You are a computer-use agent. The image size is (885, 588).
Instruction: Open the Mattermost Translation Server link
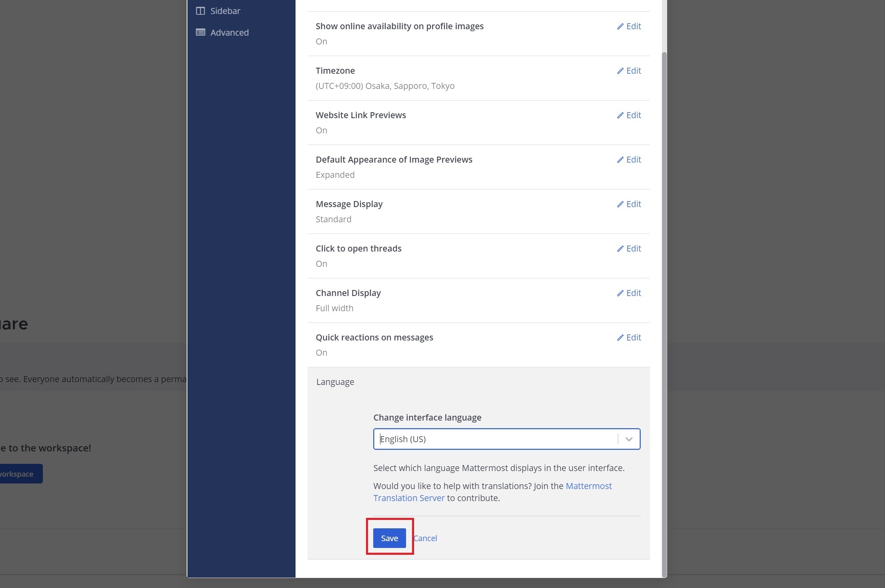[x=588, y=486]
